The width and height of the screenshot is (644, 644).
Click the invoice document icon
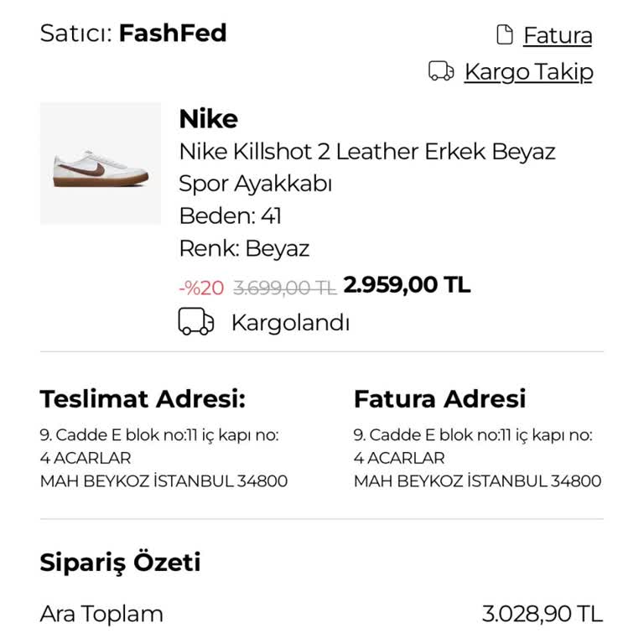(504, 34)
